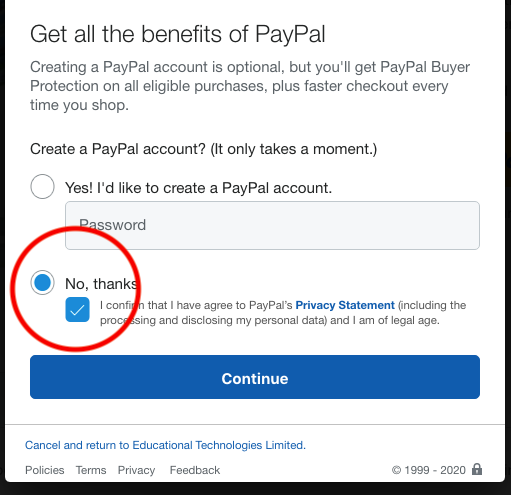The width and height of the screenshot is (511, 495).
Task: Untick the privacy confirmation checkbox
Action: click(x=77, y=310)
